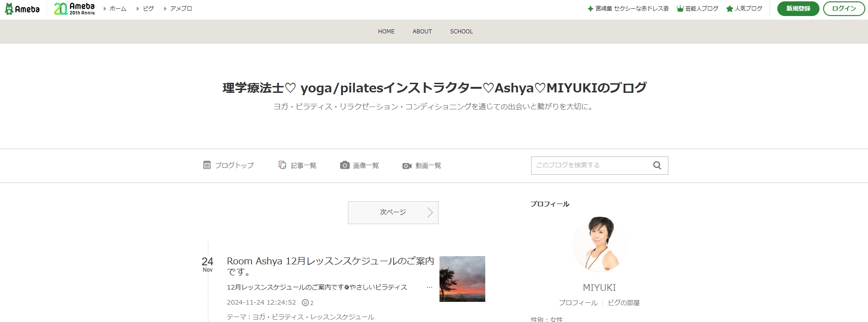Go to 次ページ next page
This screenshot has height=322, width=868.
(393, 213)
